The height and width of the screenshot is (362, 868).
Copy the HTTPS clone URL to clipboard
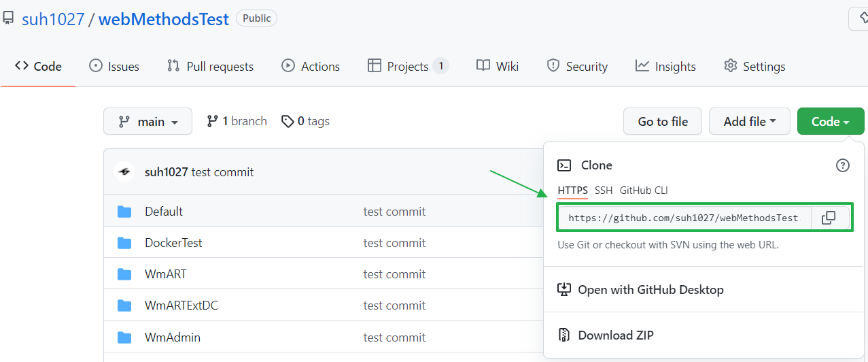pyautogui.click(x=829, y=218)
